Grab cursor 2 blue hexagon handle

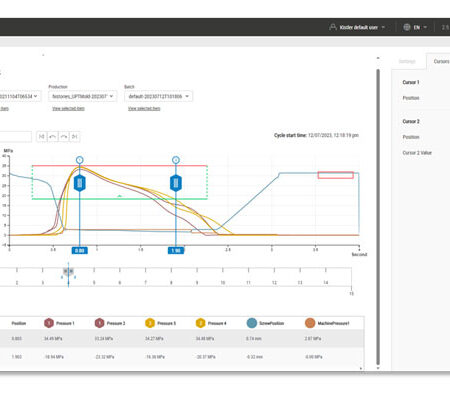176,183
